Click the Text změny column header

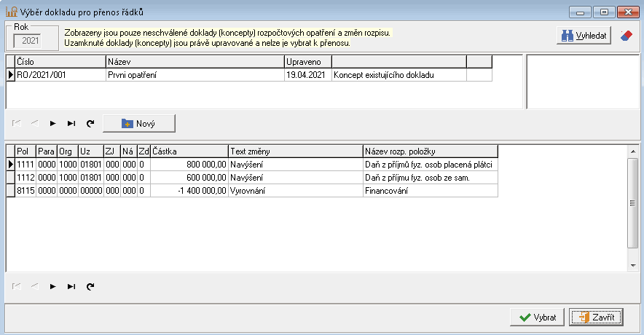click(294, 151)
